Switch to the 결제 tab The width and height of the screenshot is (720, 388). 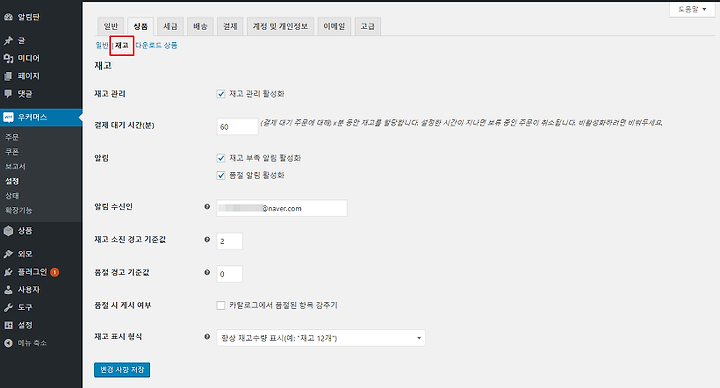click(x=230, y=27)
